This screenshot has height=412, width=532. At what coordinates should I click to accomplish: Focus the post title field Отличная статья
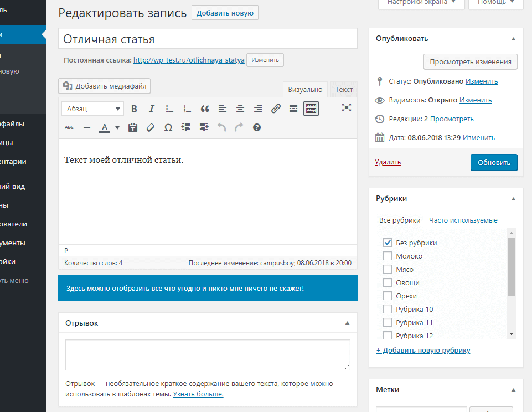(x=208, y=39)
